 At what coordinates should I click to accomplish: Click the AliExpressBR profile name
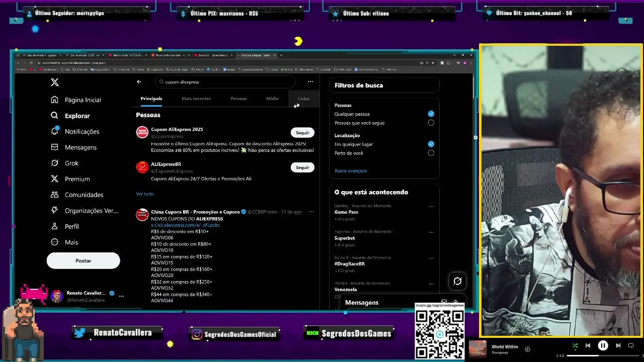(x=166, y=164)
